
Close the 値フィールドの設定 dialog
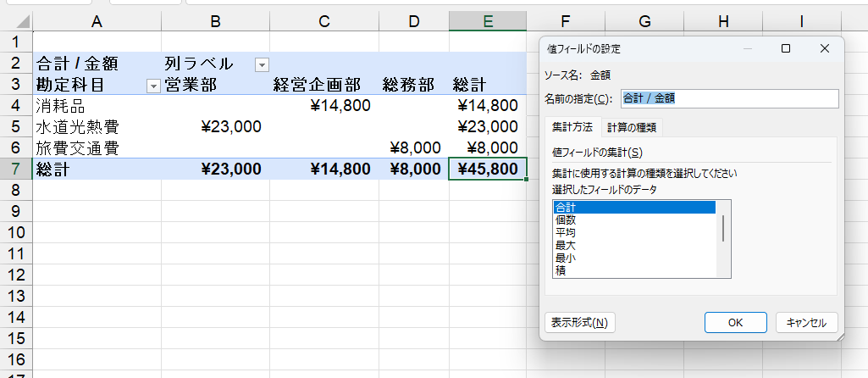click(x=824, y=49)
